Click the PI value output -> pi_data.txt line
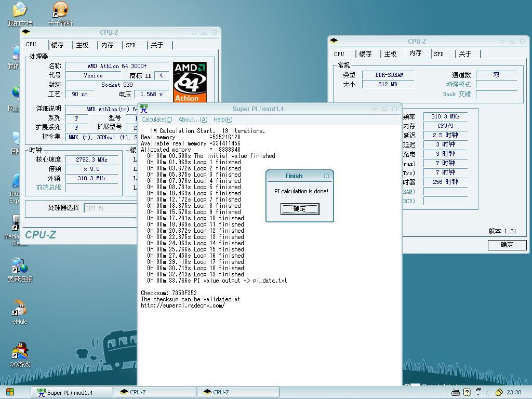This screenshot has width=532, height=399. (217, 281)
